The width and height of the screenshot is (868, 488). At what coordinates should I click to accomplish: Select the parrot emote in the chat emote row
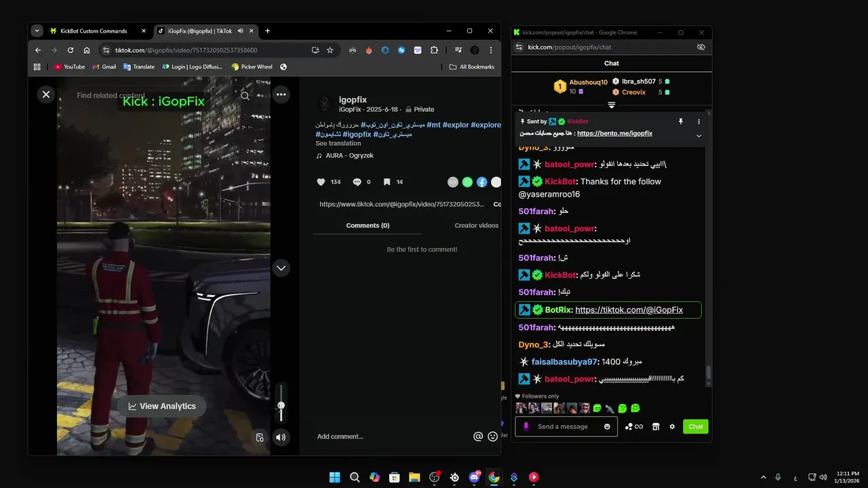click(610, 408)
